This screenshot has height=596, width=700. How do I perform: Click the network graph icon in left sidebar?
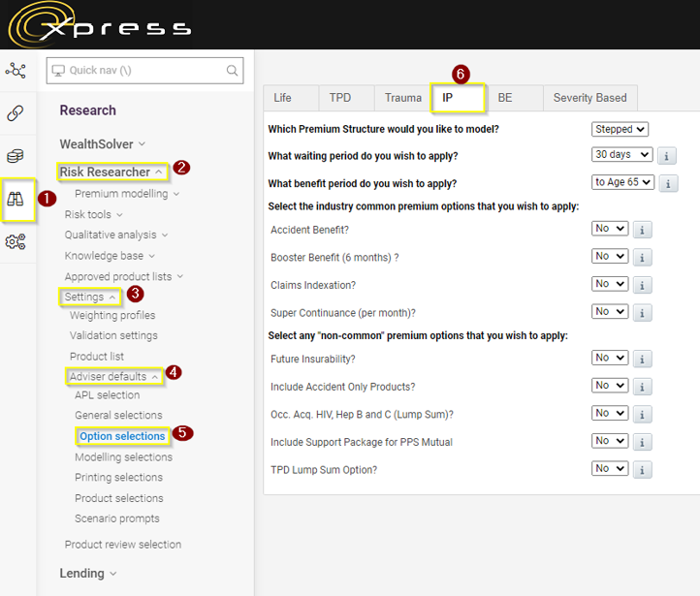pyautogui.click(x=16, y=71)
